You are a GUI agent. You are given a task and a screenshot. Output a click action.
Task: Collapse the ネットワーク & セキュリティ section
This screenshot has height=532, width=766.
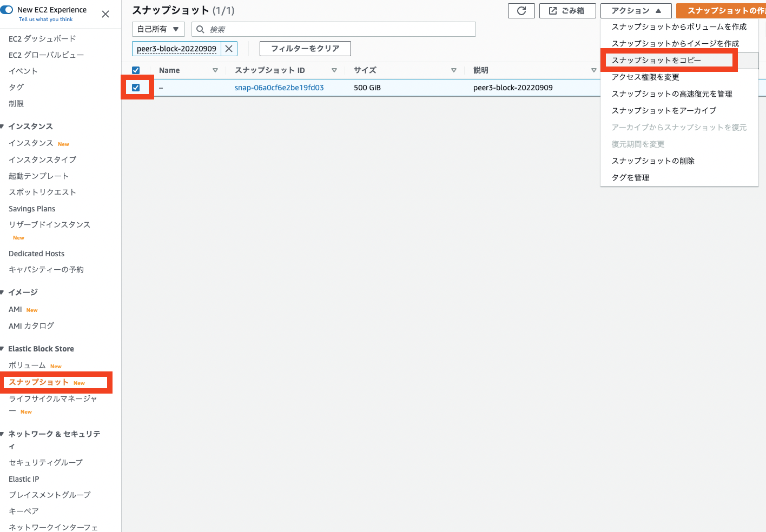[2, 434]
